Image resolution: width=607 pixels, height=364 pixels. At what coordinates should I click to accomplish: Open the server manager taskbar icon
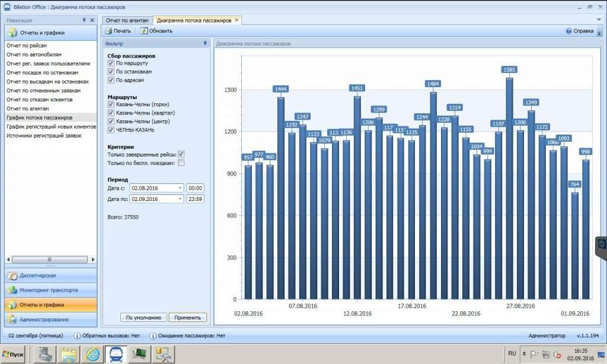[46, 355]
